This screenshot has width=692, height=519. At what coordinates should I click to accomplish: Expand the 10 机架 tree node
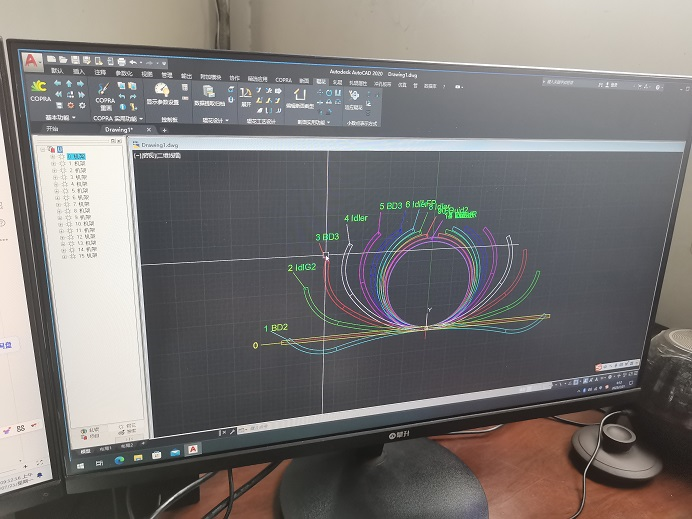coord(60,224)
